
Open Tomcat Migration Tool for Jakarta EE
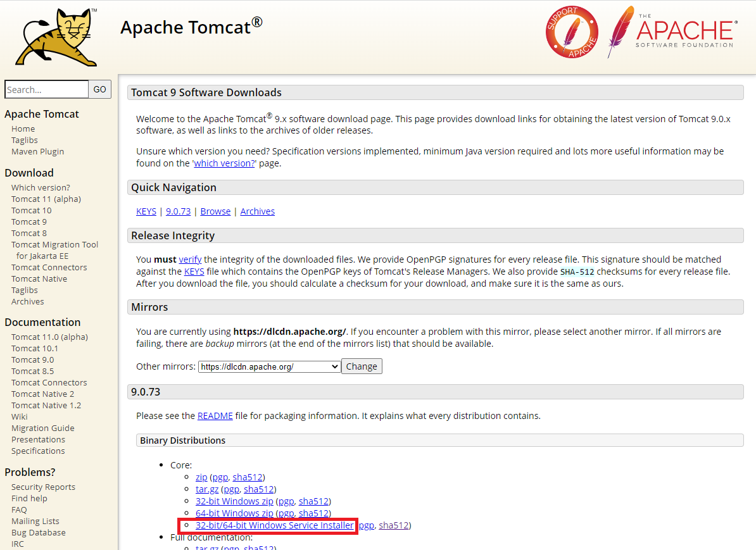(x=54, y=250)
